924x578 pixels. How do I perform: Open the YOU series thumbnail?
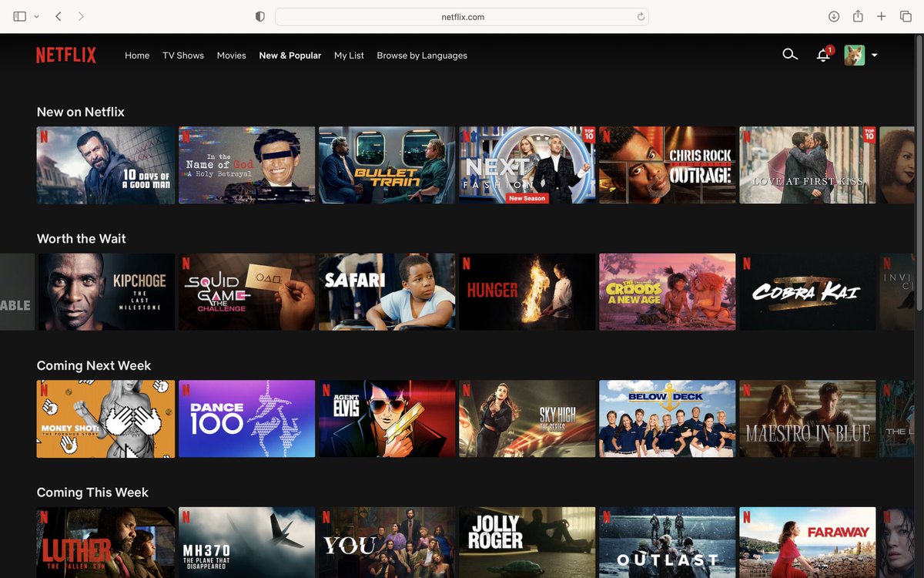[x=387, y=543]
